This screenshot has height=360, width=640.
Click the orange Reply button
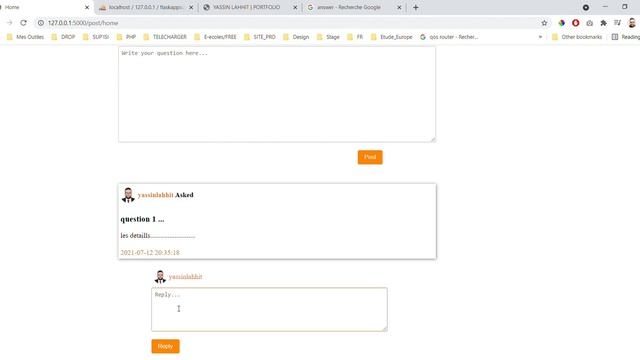point(165,346)
